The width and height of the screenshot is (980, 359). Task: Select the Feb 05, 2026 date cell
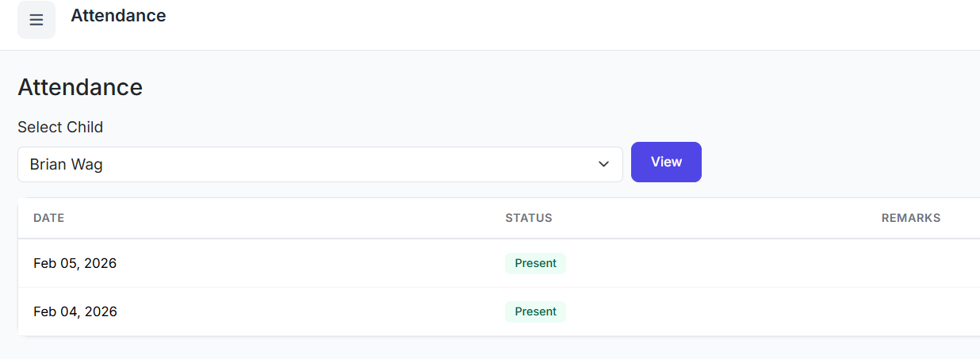coord(75,263)
